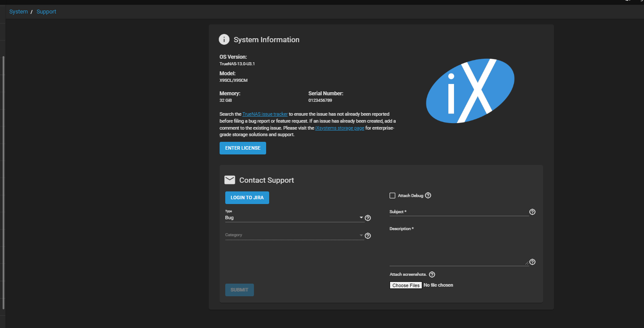
Task: Open help for Attach Debug
Action: click(428, 196)
